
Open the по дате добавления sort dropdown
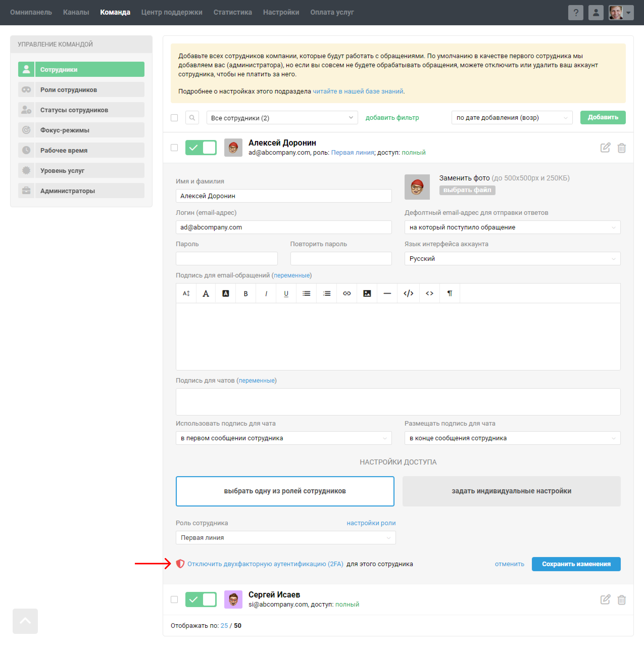[x=512, y=118]
